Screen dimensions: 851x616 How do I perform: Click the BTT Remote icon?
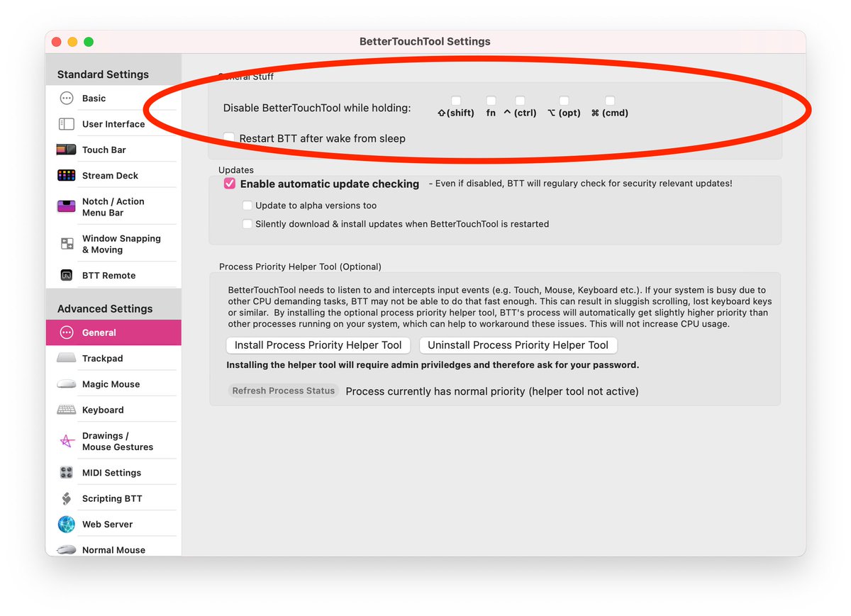(x=67, y=275)
